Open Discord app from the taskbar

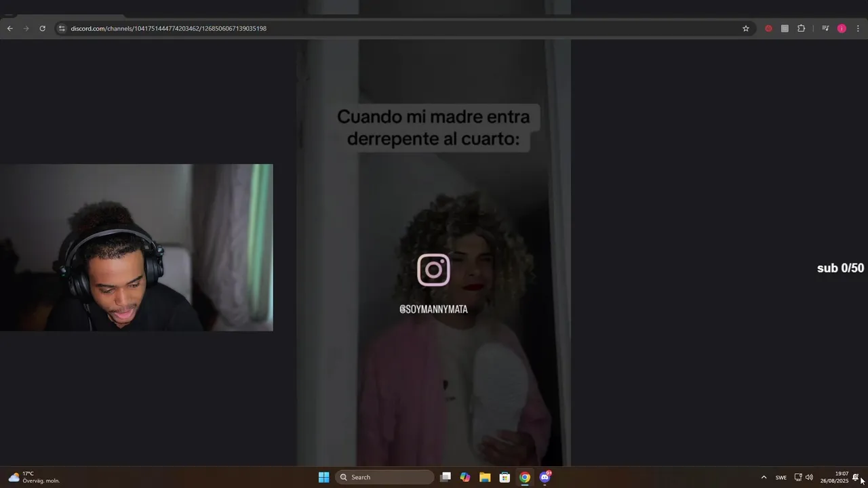coord(545,477)
